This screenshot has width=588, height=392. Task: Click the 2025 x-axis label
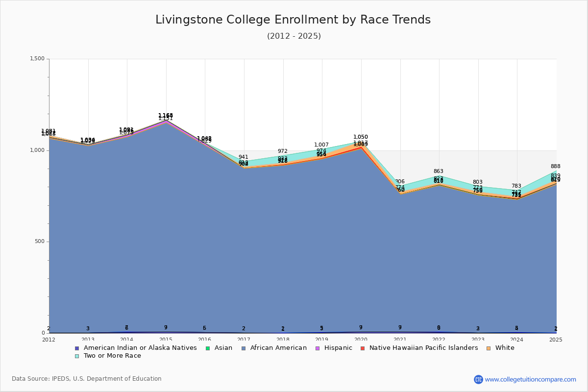pos(556,340)
